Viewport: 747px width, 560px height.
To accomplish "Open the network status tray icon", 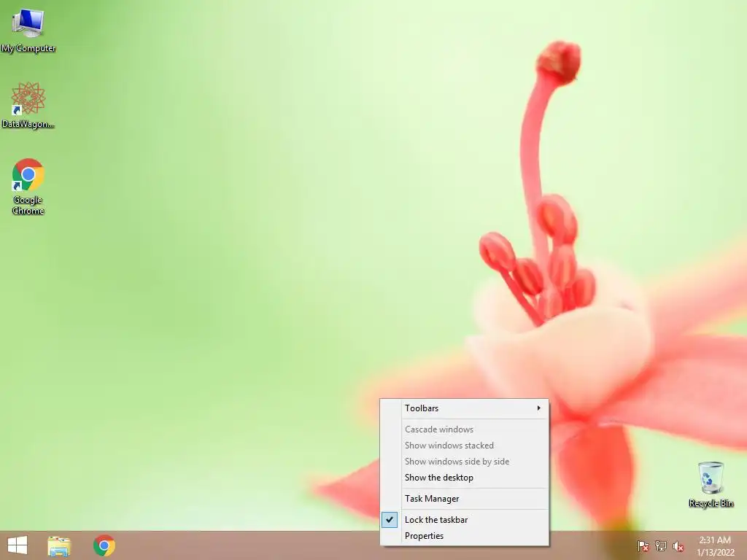I will [660, 546].
